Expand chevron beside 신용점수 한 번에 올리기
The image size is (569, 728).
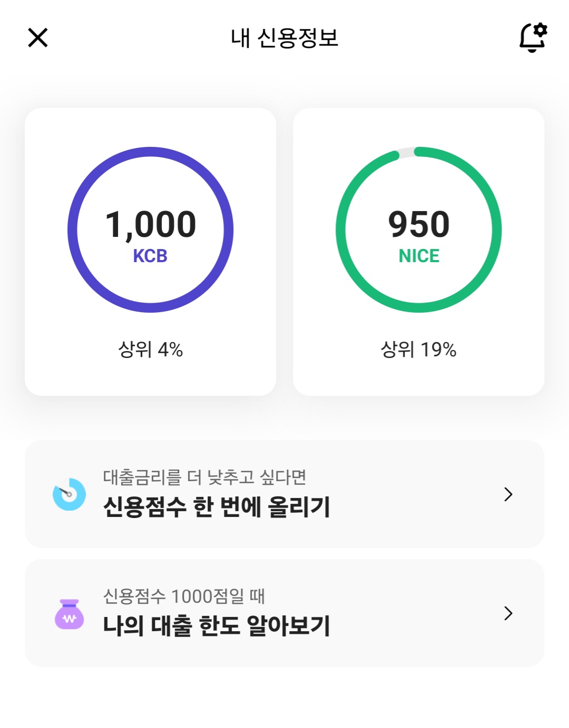click(508, 494)
